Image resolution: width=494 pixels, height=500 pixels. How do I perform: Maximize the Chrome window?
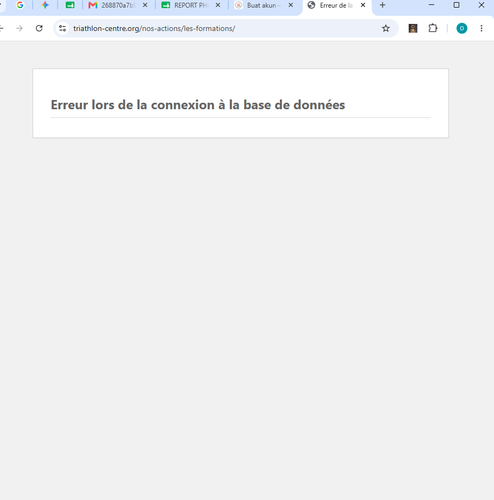pos(456,5)
